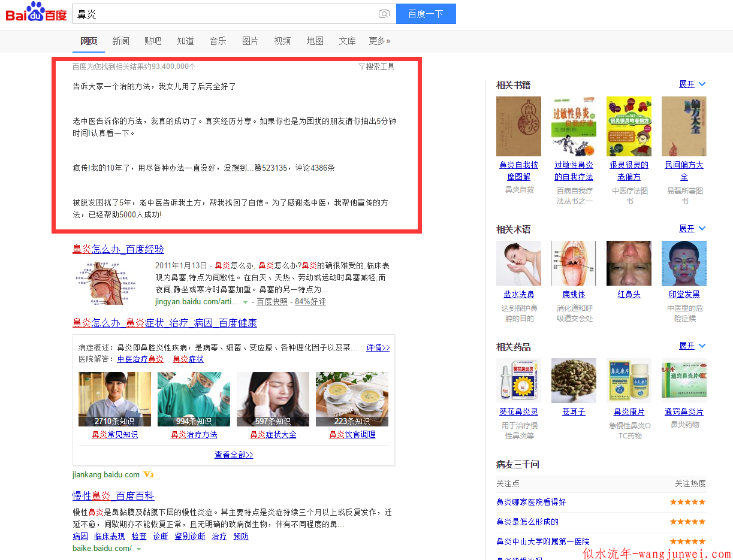Image resolution: width=733 pixels, height=560 pixels.
Task: Click the 过敏性鼻炎的自我疗法 book cover
Action: 574,126
